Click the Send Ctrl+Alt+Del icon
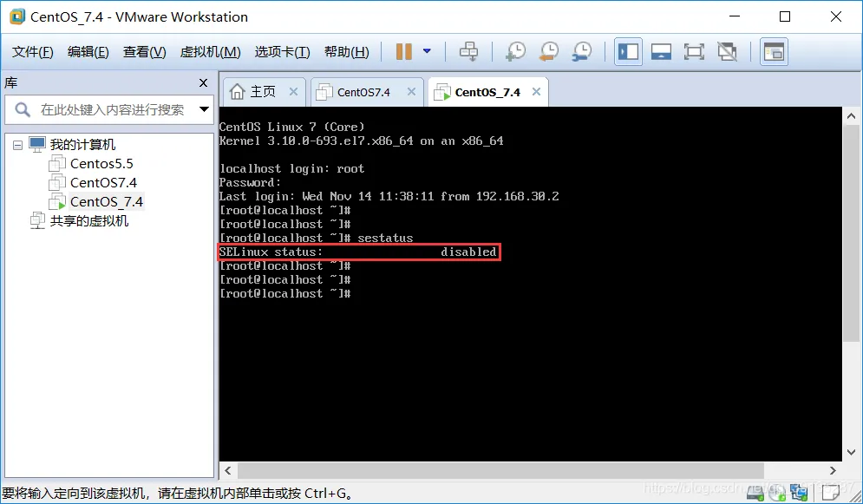863x504 pixels. pyautogui.click(x=468, y=52)
